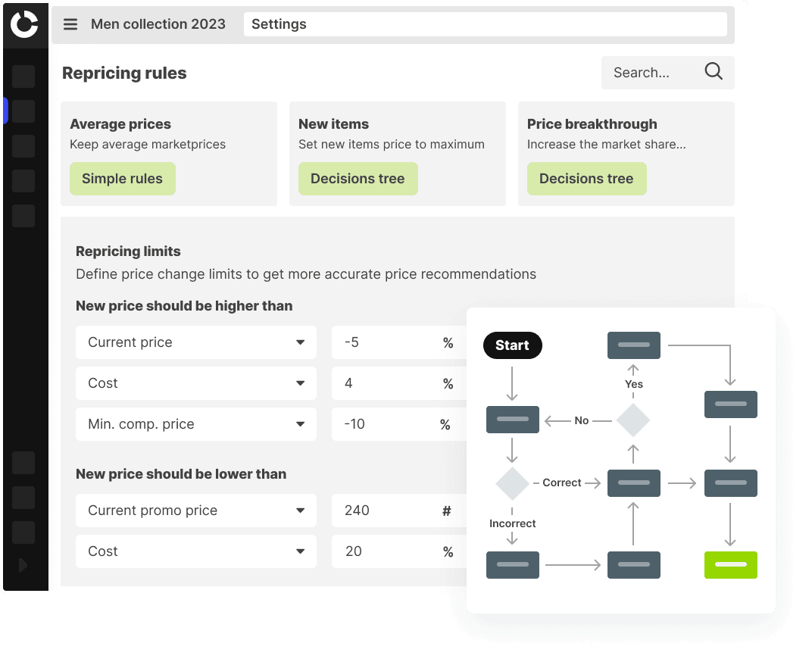
Task: Click the Start node in the flowchart
Action: pyautogui.click(x=512, y=345)
